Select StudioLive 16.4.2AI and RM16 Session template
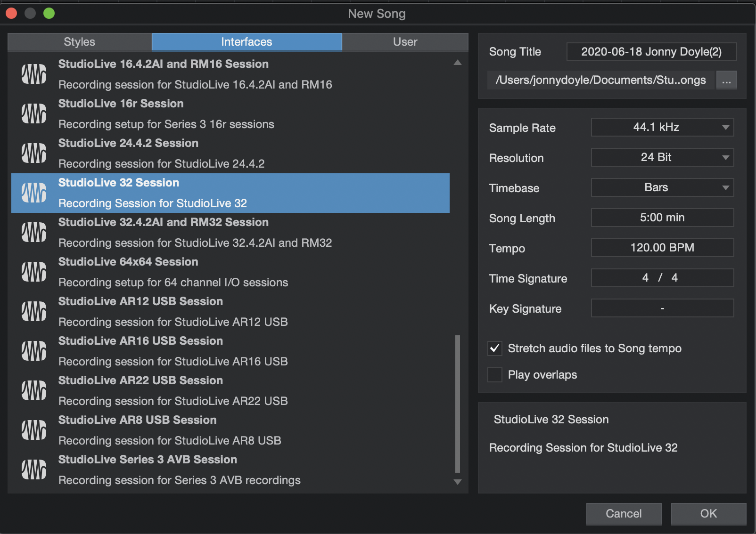 coord(230,74)
